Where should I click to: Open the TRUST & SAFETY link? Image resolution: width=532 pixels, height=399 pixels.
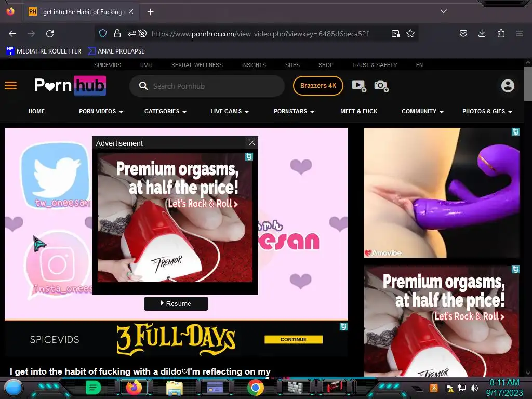click(x=375, y=65)
